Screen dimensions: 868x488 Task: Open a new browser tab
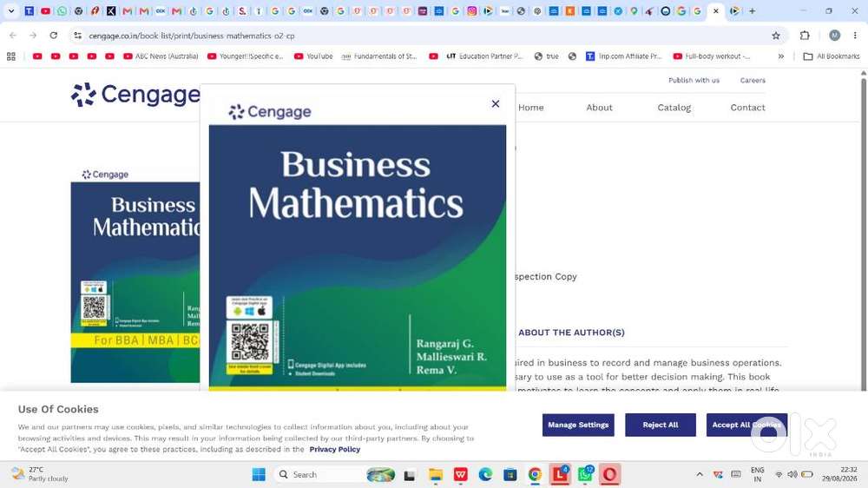[x=752, y=10]
